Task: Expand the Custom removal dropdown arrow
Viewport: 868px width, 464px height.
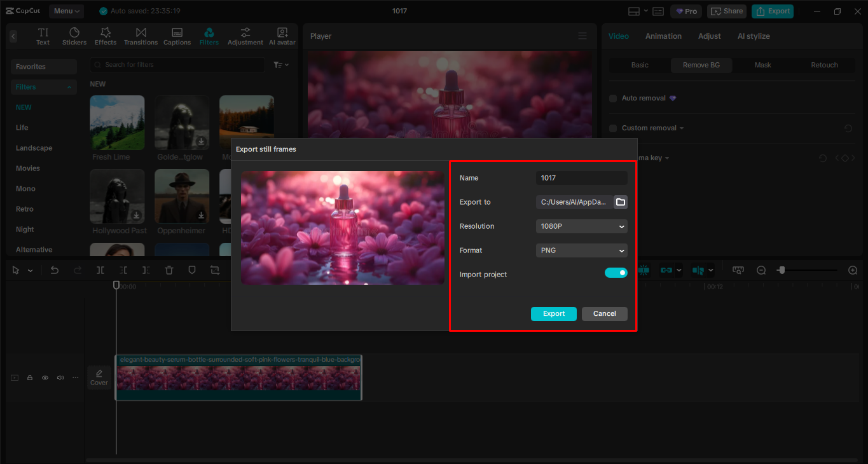Action: click(x=682, y=128)
